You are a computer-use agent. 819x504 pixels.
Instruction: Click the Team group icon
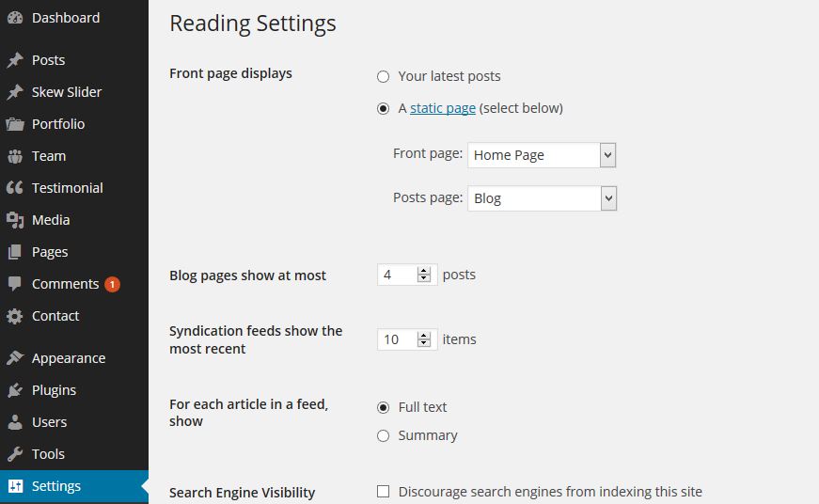coord(15,156)
